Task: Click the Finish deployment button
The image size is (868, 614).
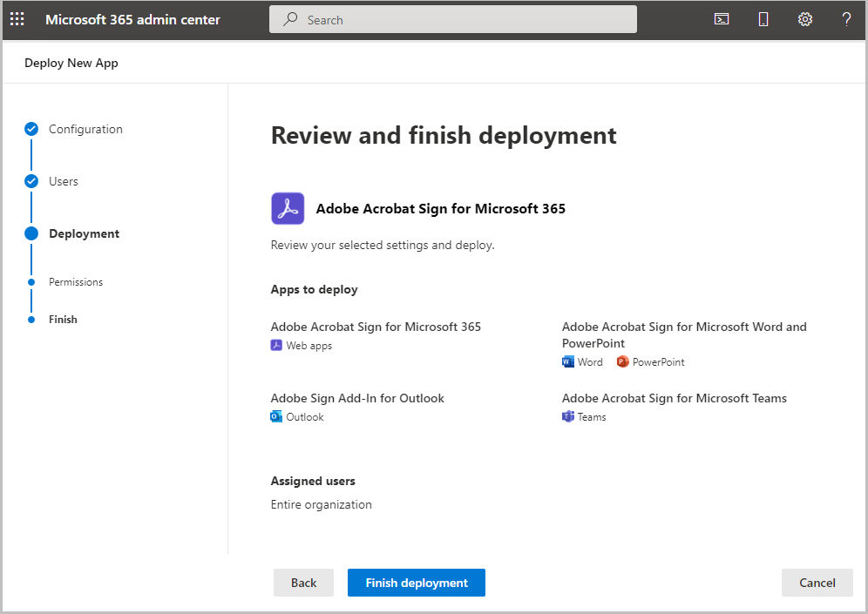Action: [x=417, y=583]
